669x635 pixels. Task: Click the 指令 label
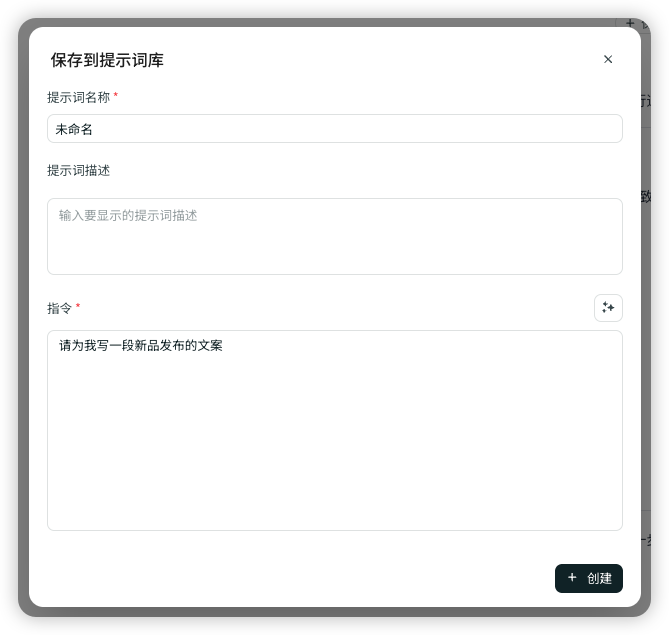[x=60, y=308]
